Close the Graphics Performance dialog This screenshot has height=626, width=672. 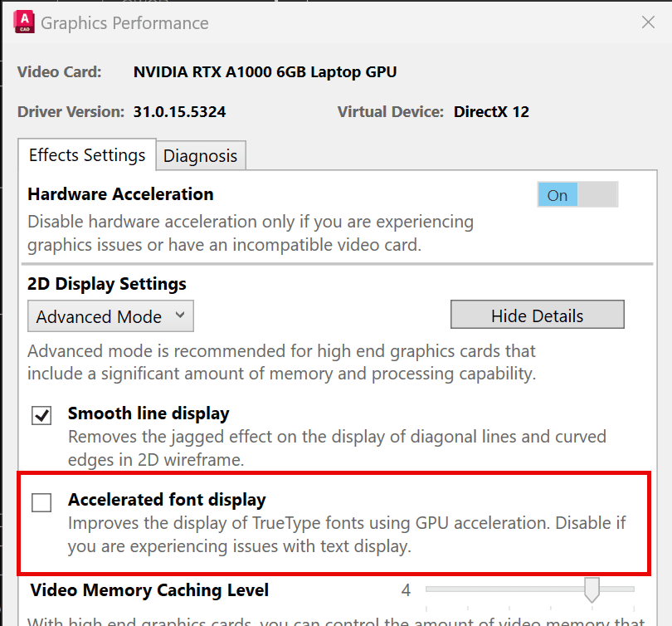pyautogui.click(x=648, y=22)
